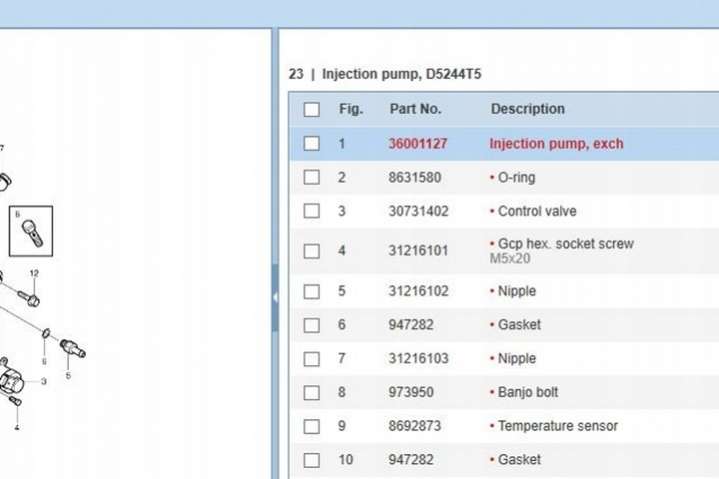719x479 pixels.
Task: Click part number 31216101
Action: pyautogui.click(x=418, y=251)
